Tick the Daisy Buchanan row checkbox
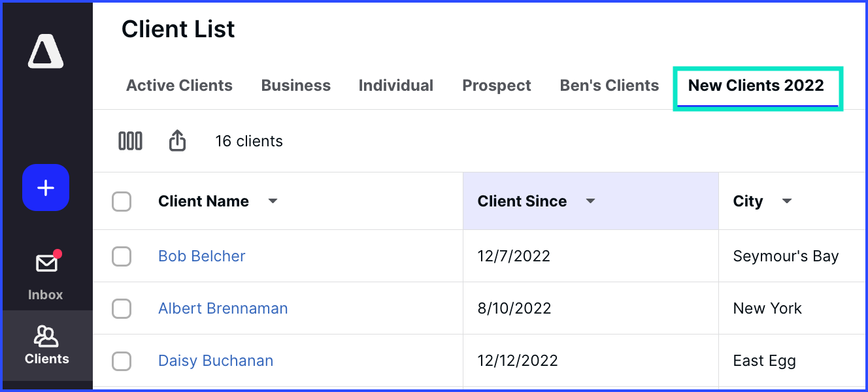The width and height of the screenshot is (868, 392). click(122, 361)
